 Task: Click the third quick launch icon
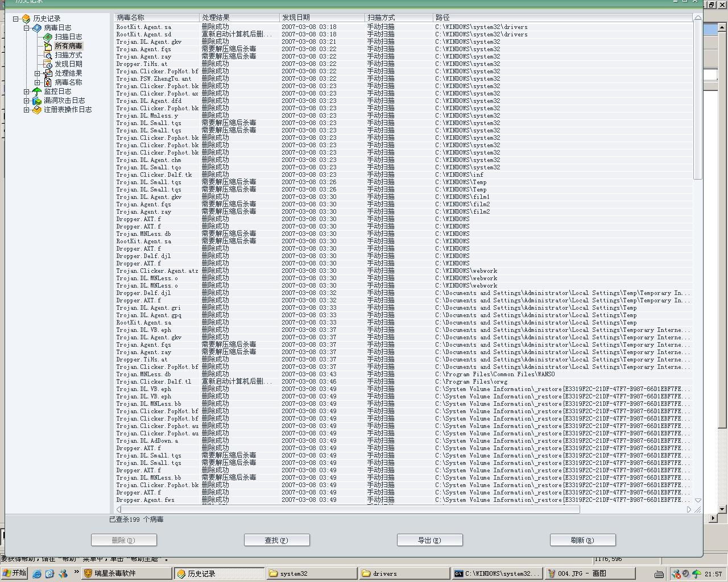(63, 573)
